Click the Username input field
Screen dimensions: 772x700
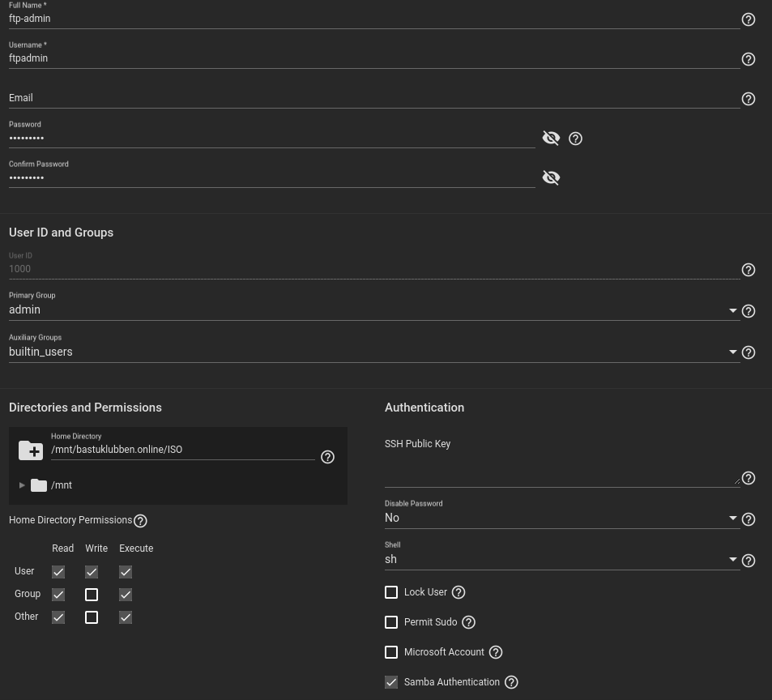point(374,58)
